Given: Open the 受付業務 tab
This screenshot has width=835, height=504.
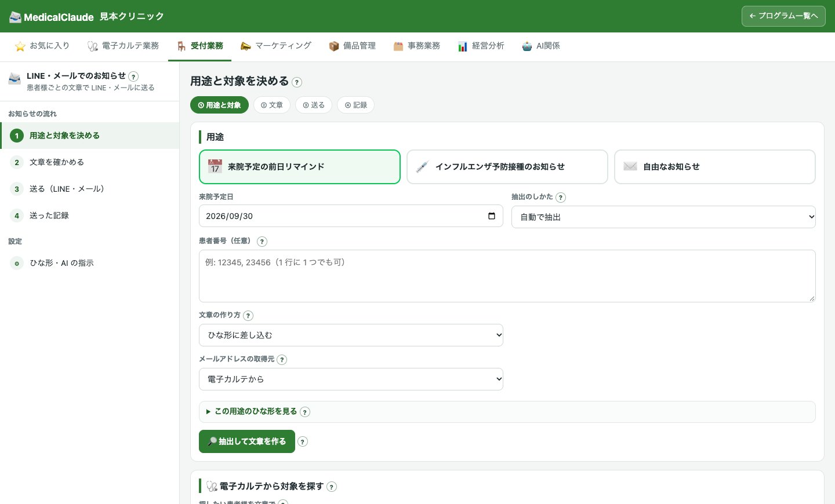Looking at the screenshot, I should (200, 46).
